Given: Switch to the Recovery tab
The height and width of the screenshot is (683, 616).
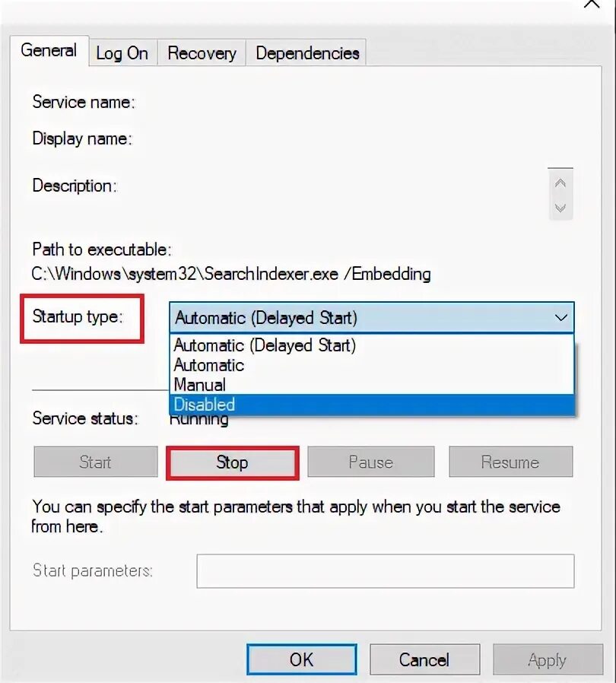Looking at the screenshot, I should 202,53.
